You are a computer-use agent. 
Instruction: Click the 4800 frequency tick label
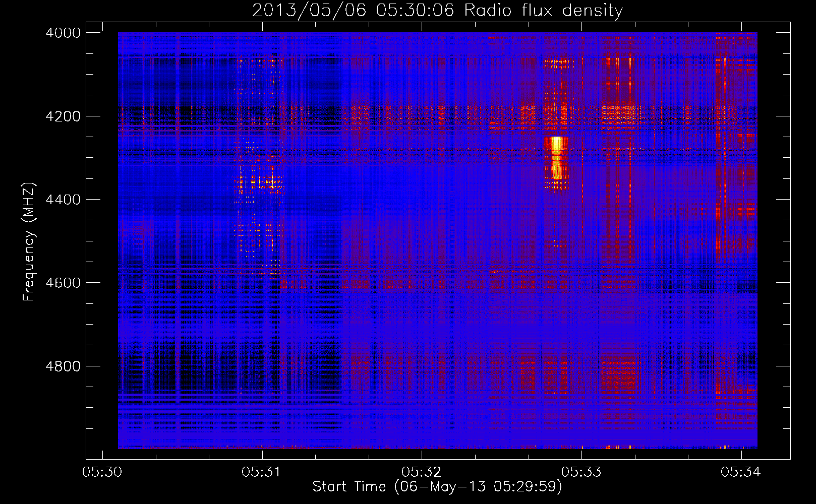(63, 366)
